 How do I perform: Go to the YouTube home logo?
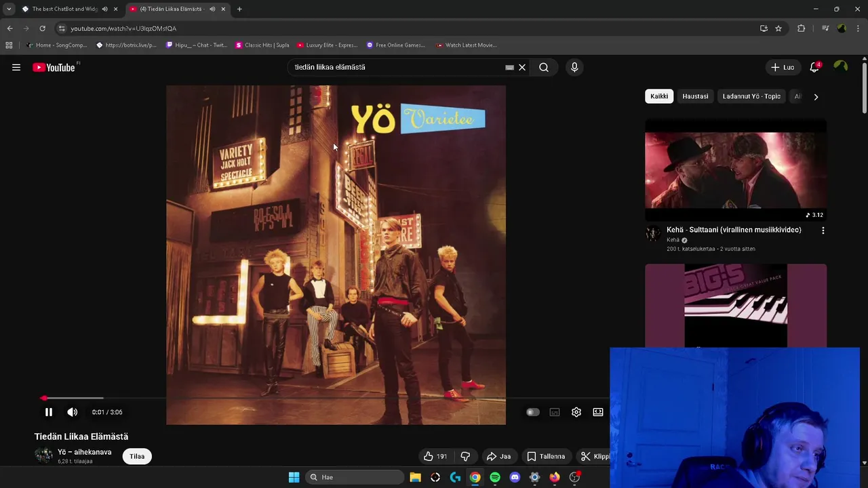pyautogui.click(x=54, y=67)
